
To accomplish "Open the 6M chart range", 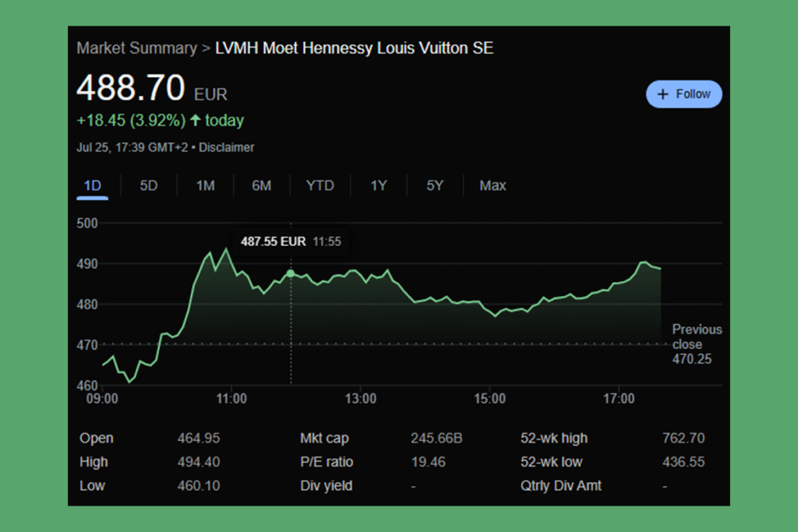I will (261, 185).
